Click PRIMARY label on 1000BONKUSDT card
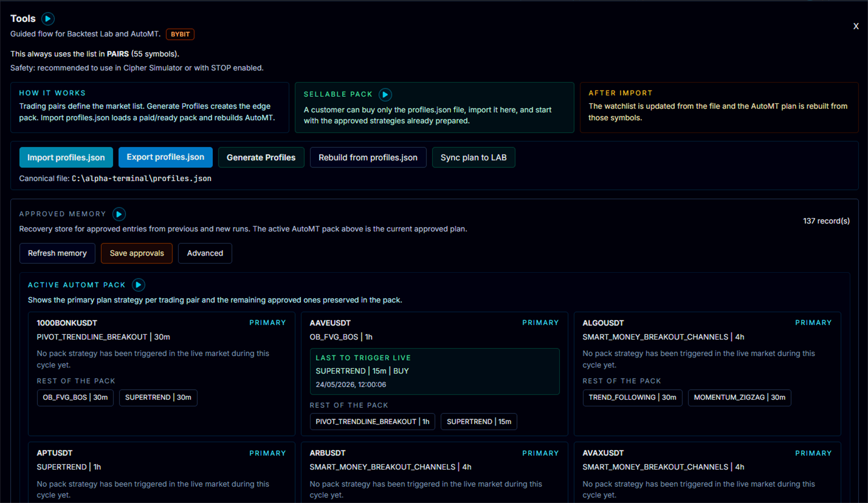Viewport: 868px width, 503px height. (x=267, y=323)
